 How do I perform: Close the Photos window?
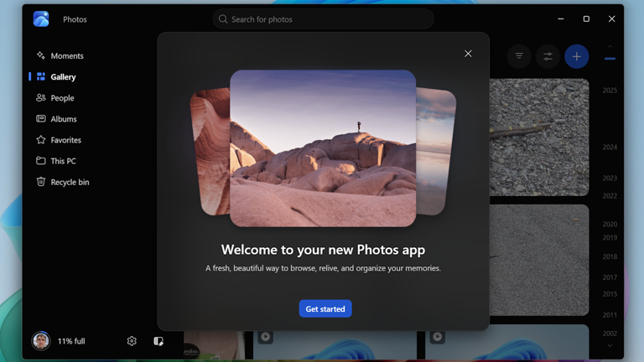click(x=611, y=19)
